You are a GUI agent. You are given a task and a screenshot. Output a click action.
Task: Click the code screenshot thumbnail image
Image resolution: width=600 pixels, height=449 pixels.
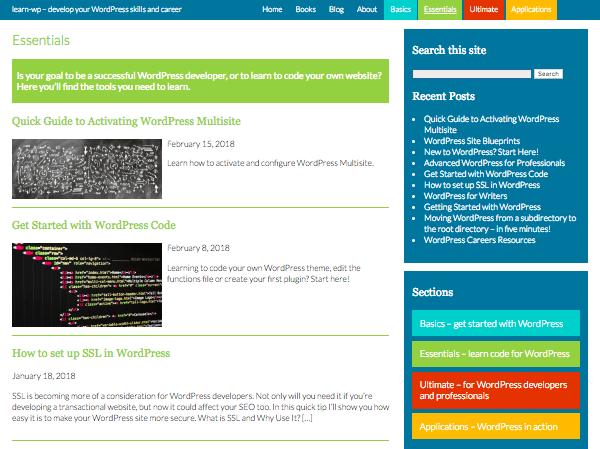pyautogui.click(x=87, y=285)
